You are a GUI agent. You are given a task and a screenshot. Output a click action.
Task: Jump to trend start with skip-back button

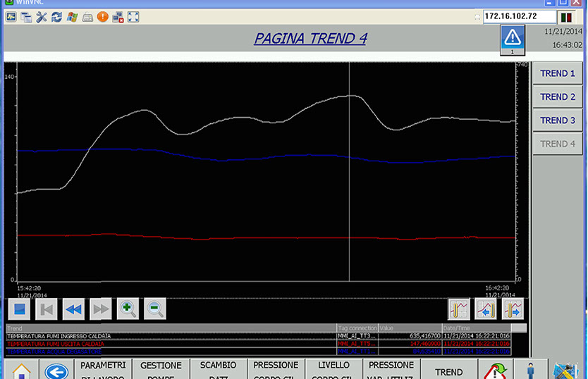[x=47, y=308]
